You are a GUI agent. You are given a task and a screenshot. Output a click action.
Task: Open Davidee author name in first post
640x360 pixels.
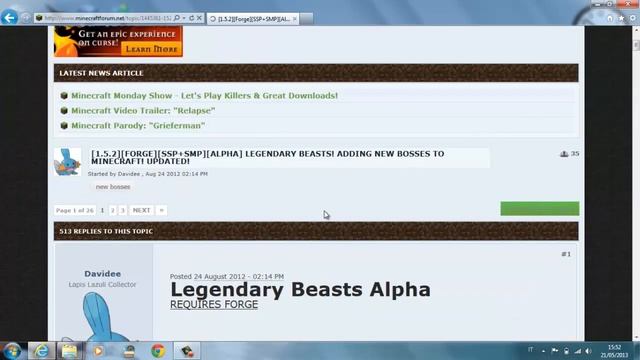coord(102,274)
